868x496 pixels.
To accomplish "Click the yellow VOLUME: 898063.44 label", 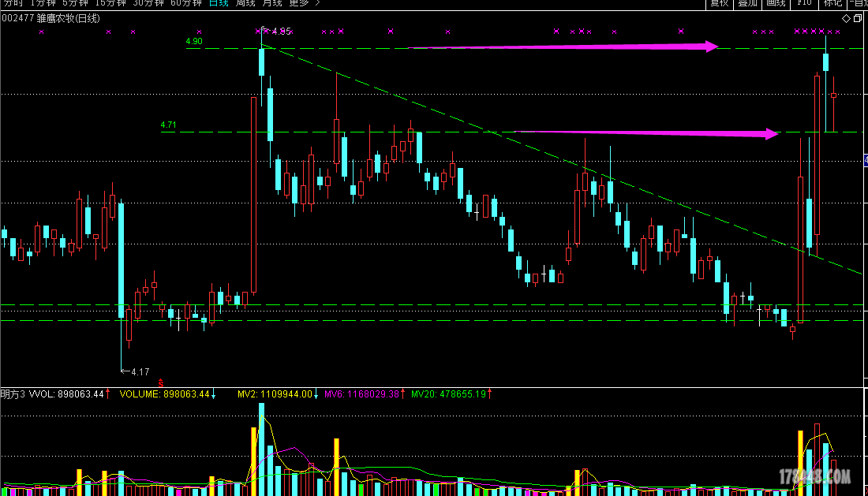I will (x=164, y=394).
